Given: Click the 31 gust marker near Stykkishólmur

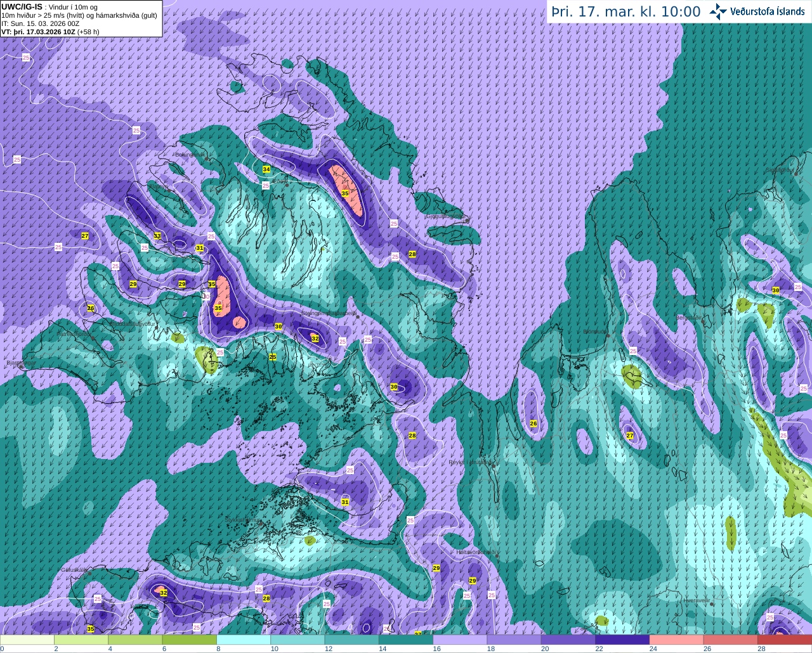Looking at the screenshot, I should pyautogui.click(x=345, y=501).
